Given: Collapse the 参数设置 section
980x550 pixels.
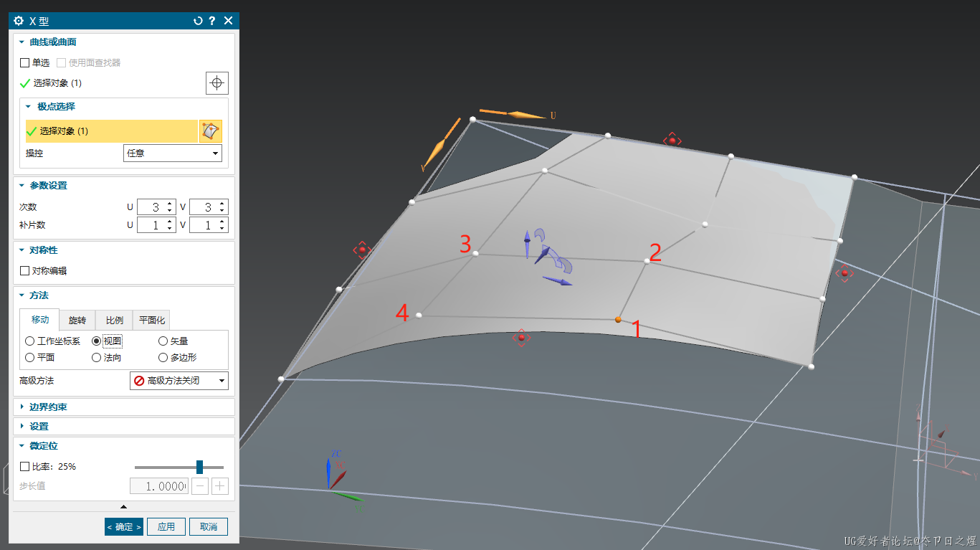Looking at the screenshot, I should (22, 186).
